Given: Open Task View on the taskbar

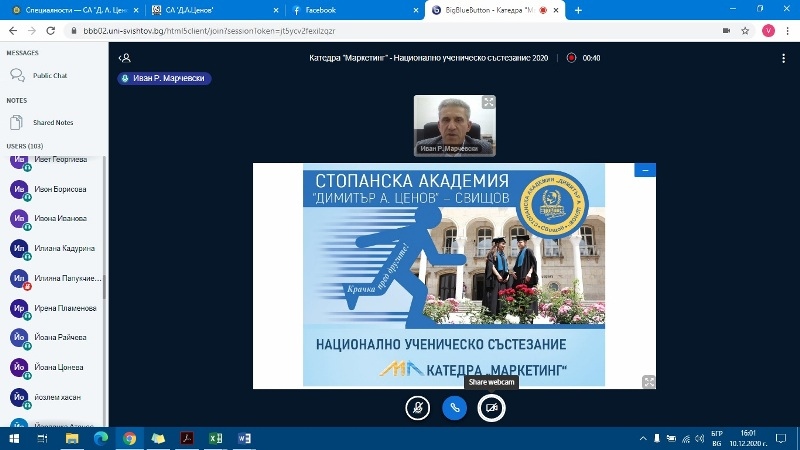Looking at the screenshot, I should 42,438.
